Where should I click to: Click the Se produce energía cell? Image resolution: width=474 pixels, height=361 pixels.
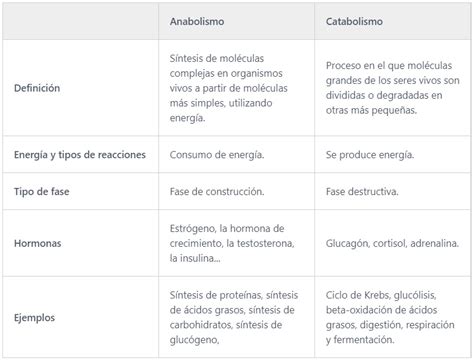(370, 155)
